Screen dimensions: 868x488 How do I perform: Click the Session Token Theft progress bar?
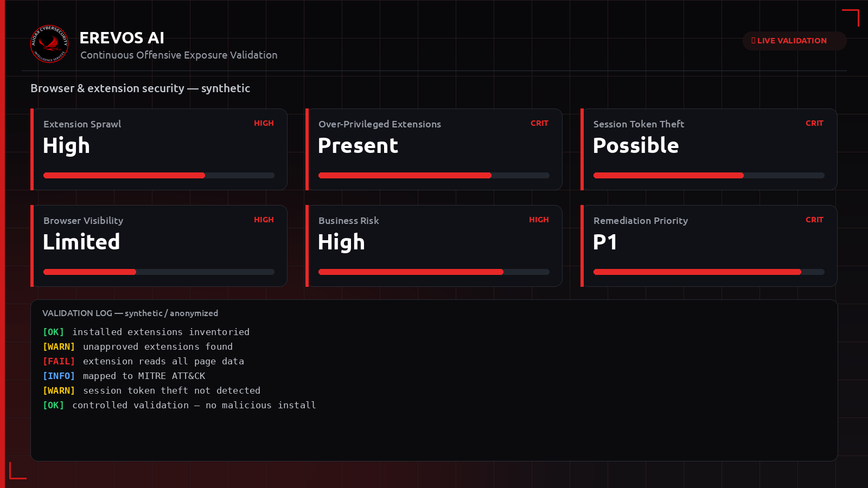pos(709,176)
